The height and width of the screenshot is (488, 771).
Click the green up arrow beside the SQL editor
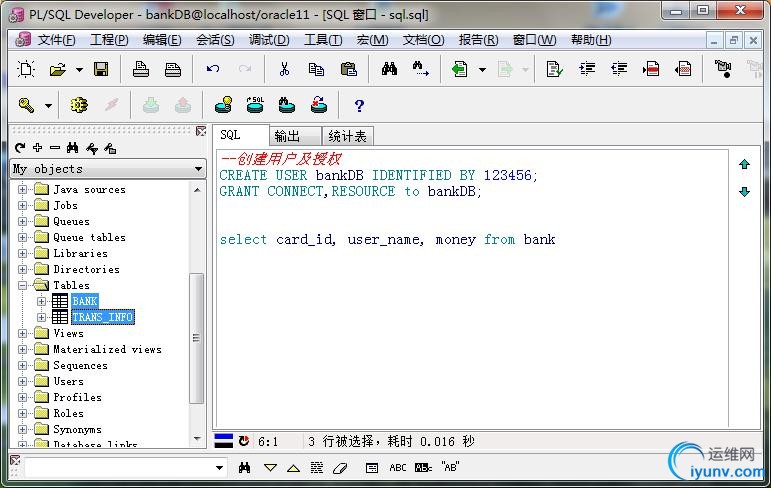click(x=744, y=164)
